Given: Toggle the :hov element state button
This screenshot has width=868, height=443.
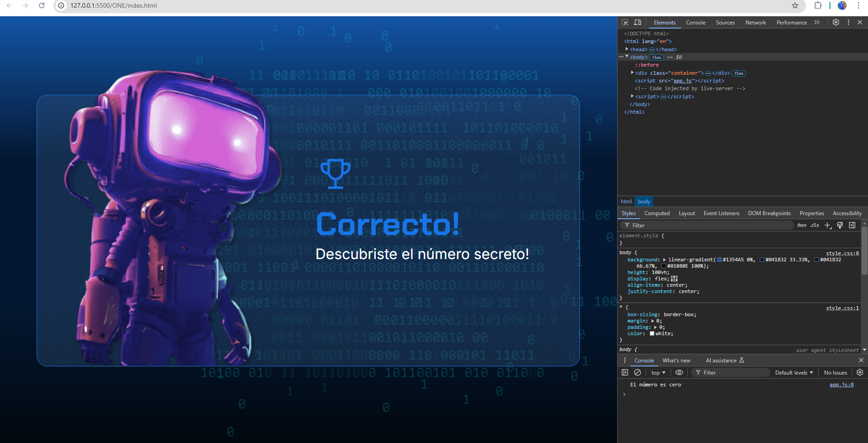Looking at the screenshot, I should pyautogui.click(x=802, y=225).
